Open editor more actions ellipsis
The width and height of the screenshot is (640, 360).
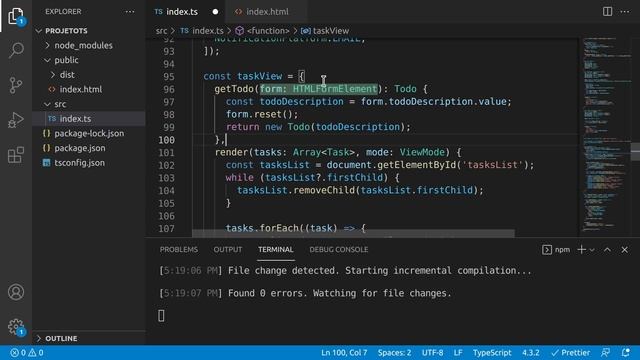point(624,11)
